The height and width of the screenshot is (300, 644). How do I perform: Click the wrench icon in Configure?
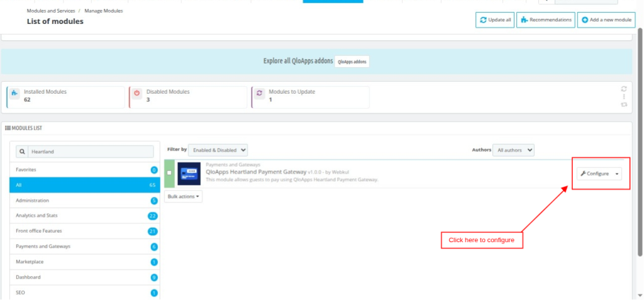[x=583, y=174]
